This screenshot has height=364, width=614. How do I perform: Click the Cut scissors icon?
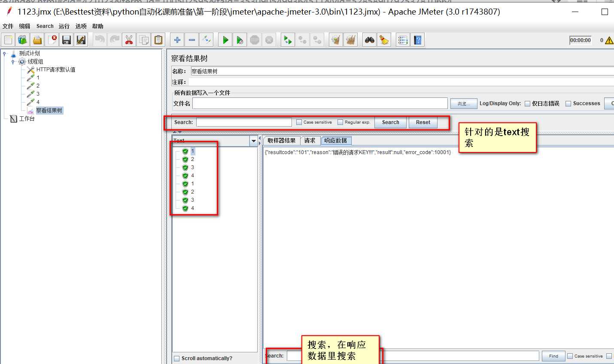(x=129, y=40)
